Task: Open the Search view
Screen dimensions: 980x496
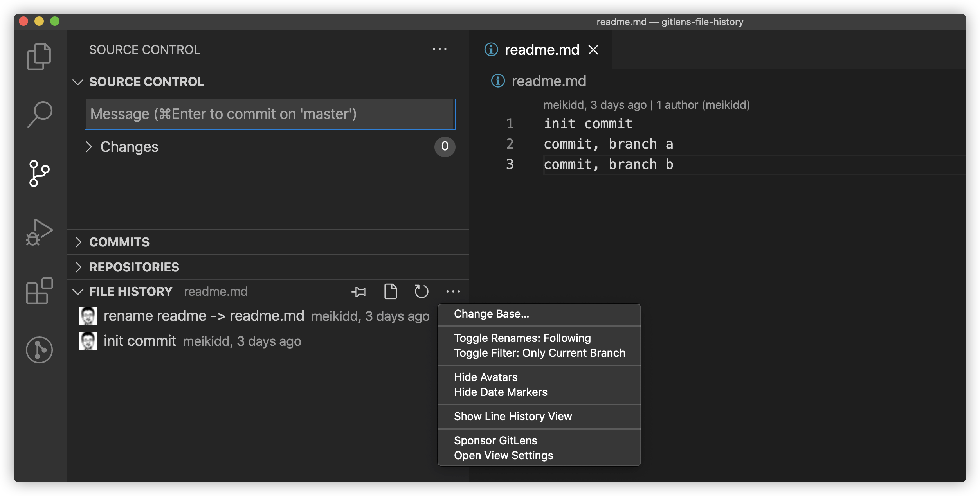Action: [39, 114]
